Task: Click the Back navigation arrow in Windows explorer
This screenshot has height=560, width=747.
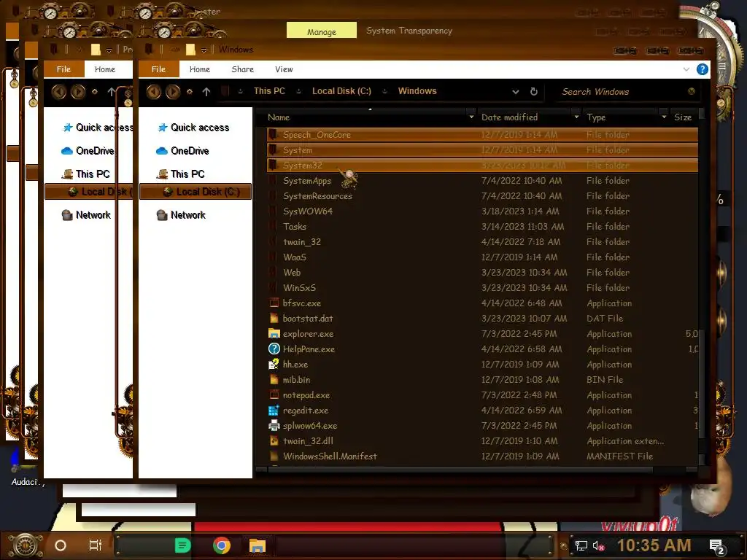Action: click(x=153, y=91)
